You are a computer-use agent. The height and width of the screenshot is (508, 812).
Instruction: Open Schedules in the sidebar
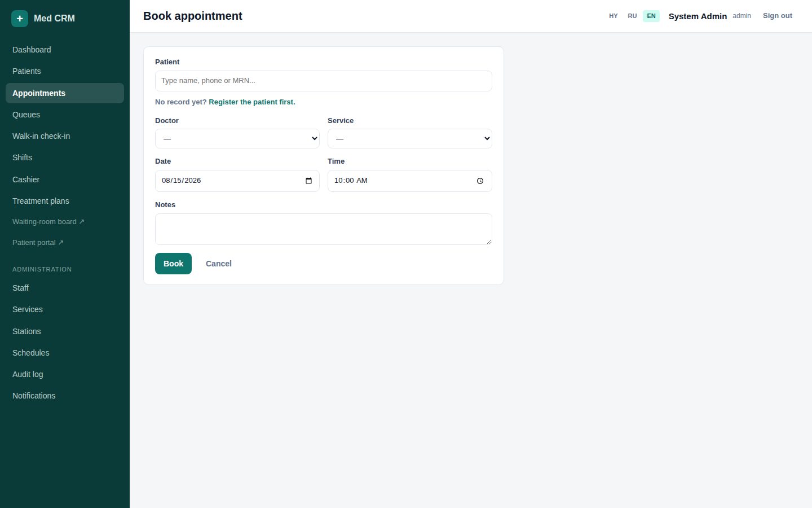coord(65,353)
